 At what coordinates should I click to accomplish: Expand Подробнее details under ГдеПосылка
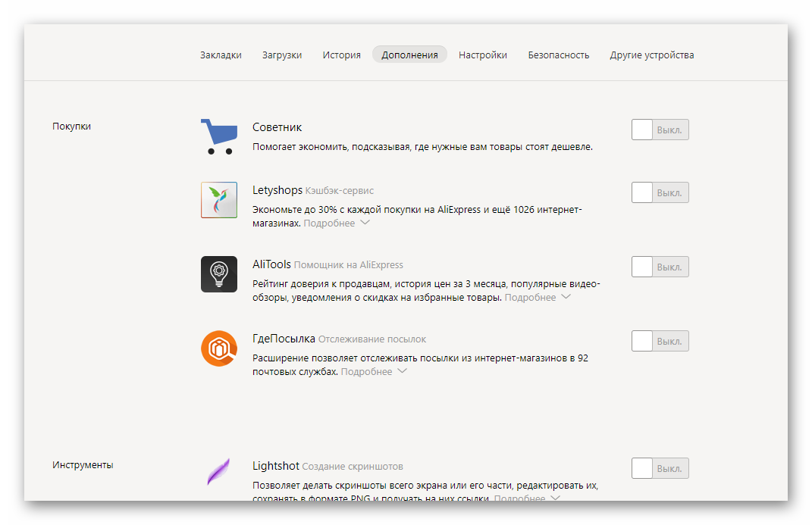373,372
